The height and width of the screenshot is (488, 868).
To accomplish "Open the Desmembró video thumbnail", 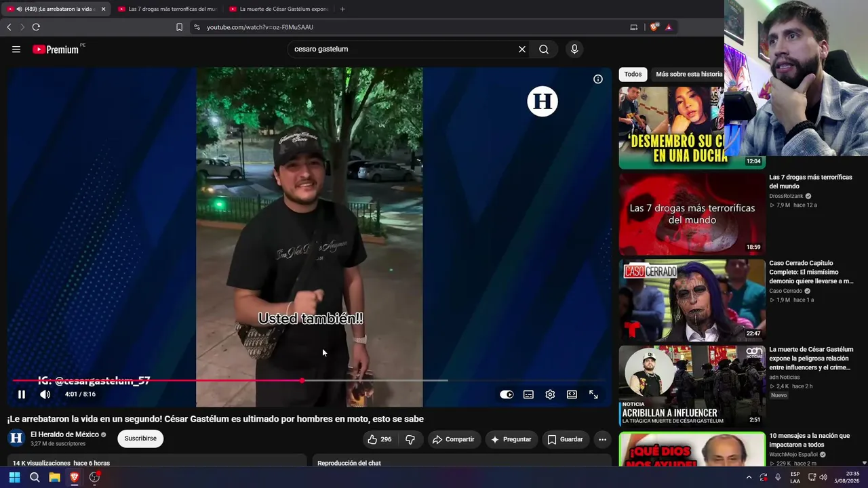I will 692,127.
